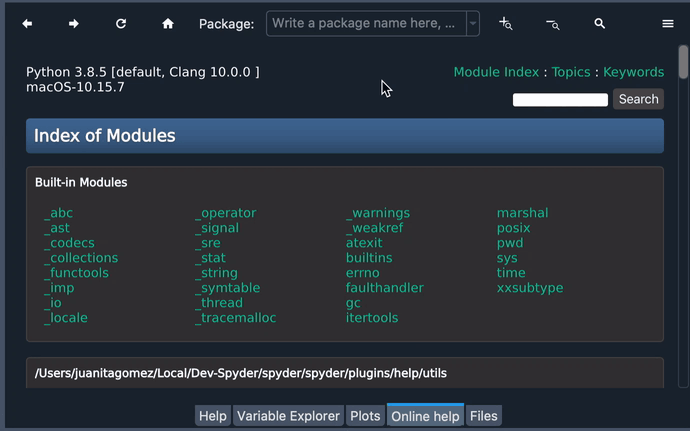
Task: Click the vertical scrollbar thumb
Action: pos(683,62)
